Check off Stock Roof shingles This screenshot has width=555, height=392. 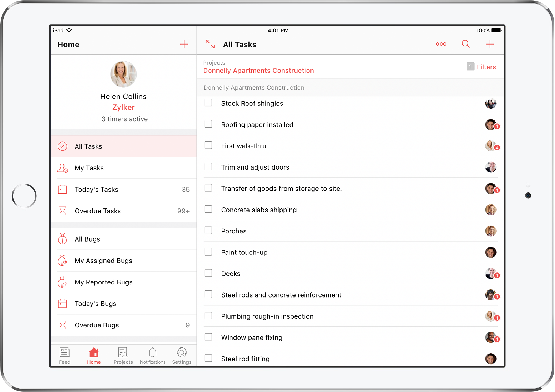[x=209, y=103]
